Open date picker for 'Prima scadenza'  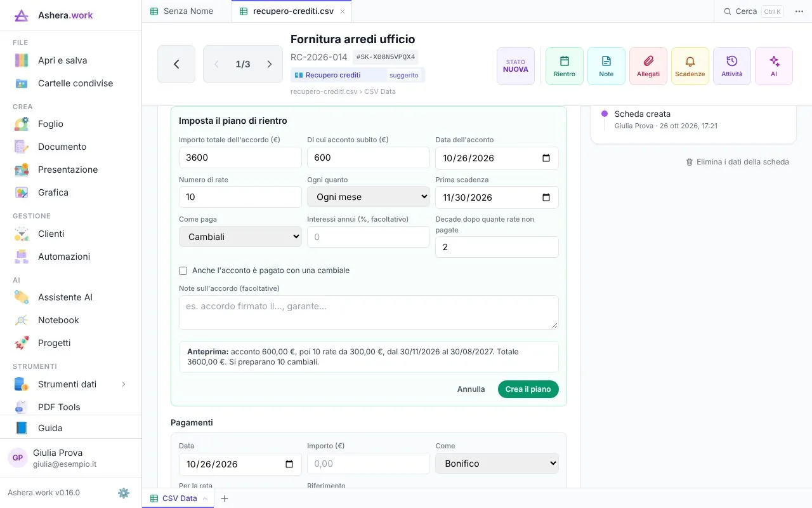click(x=546, y=197)
